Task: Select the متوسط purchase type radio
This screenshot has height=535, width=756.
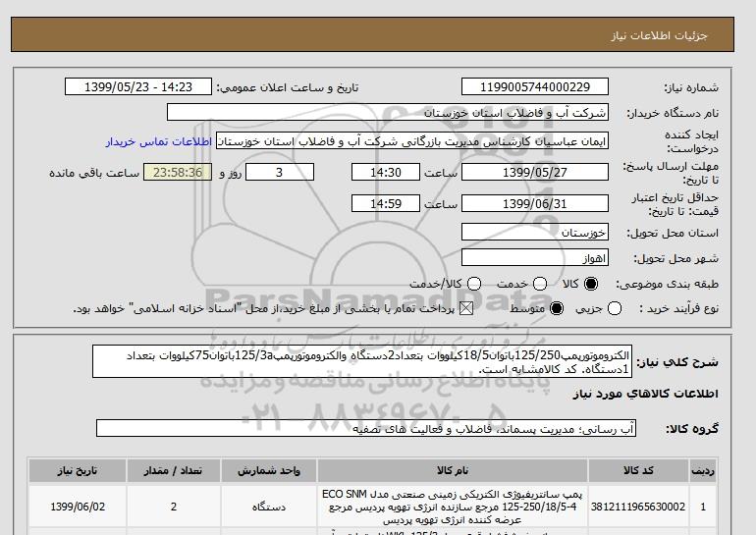Action: point(557,308)
